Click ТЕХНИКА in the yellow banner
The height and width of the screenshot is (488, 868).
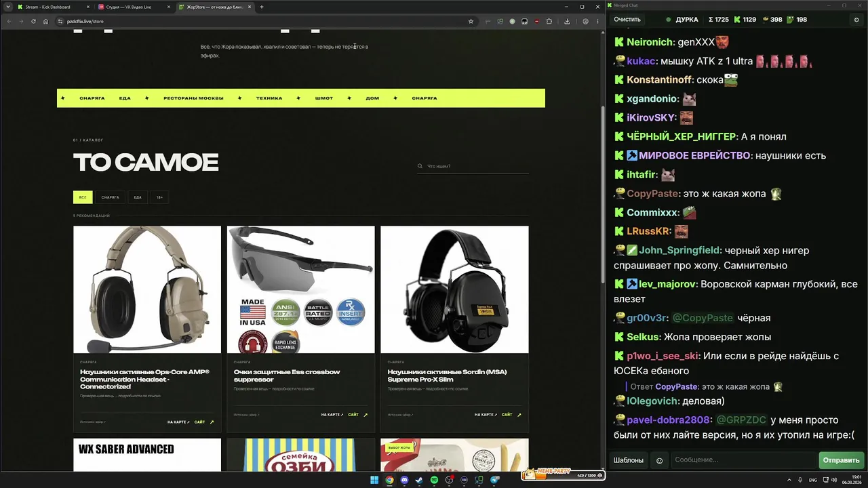(269, 98)
